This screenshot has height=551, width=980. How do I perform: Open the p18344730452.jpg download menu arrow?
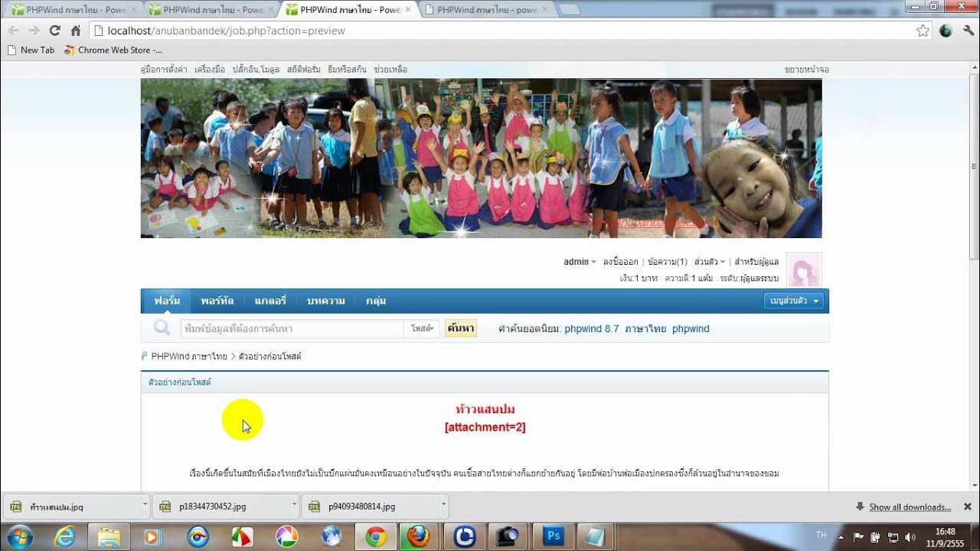[x=294, y=505]
